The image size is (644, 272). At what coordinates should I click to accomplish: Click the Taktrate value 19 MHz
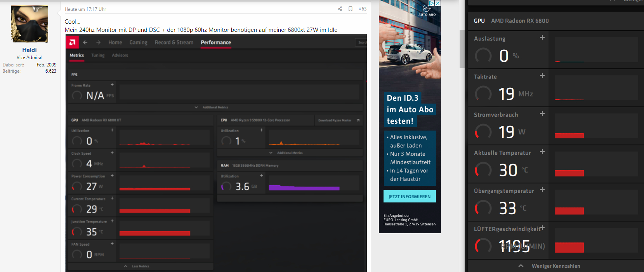(x=516, y=94)
